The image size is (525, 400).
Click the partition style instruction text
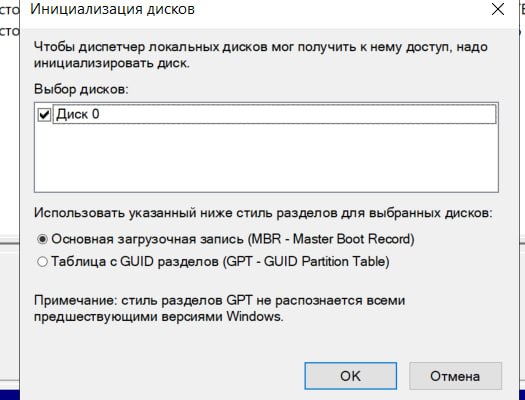[263, 213]
